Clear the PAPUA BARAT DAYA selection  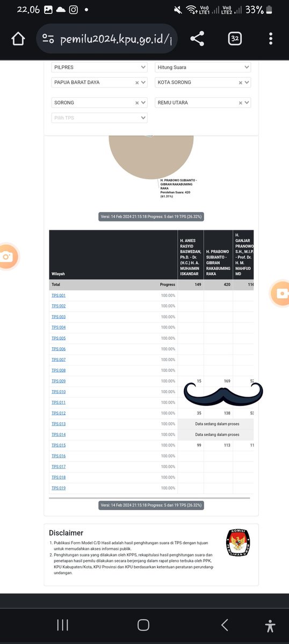point(137,83)
